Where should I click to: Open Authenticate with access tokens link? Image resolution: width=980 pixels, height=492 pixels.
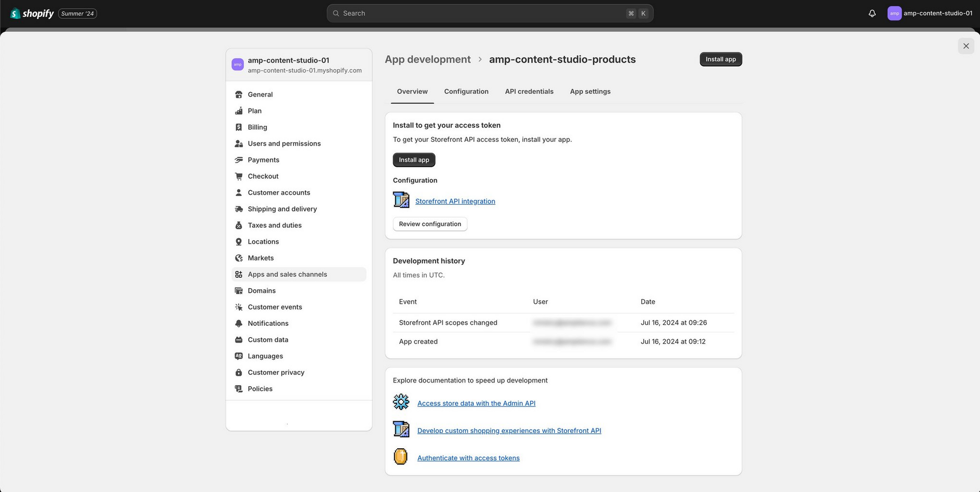[x=469, y=458]
